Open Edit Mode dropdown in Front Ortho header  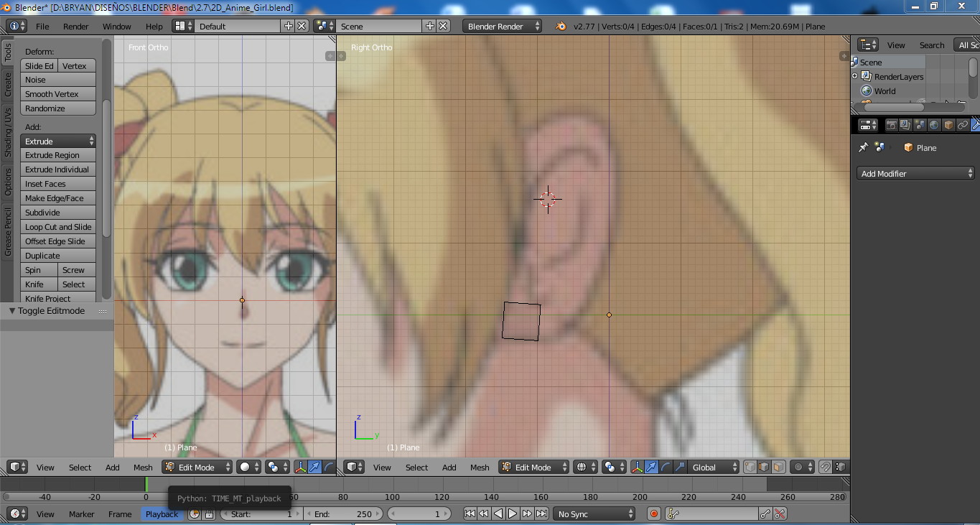(x=197, y=467)
